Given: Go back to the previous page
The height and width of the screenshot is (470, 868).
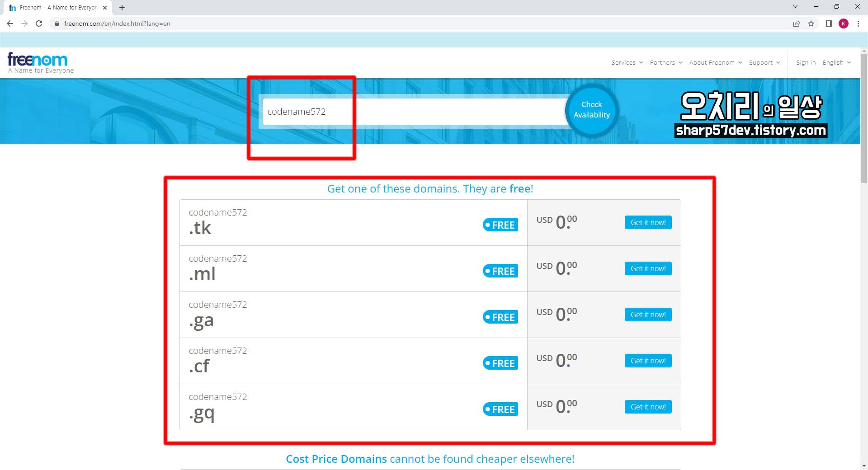Looking at the screenshot, I should click(10, 23).
